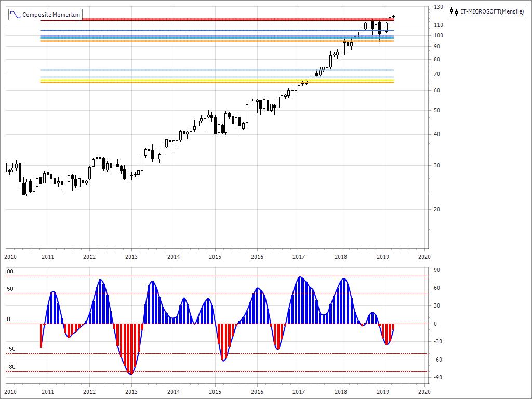Screen dimensions: 532x399
Task: Click the 20 label on the price axis
Action: tap(437, 209)
